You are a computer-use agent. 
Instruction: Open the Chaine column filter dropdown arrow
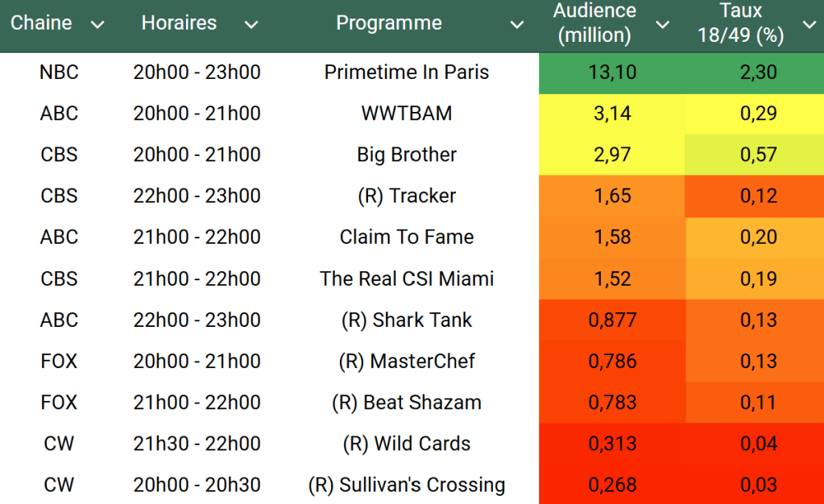[x=97, y=25]
